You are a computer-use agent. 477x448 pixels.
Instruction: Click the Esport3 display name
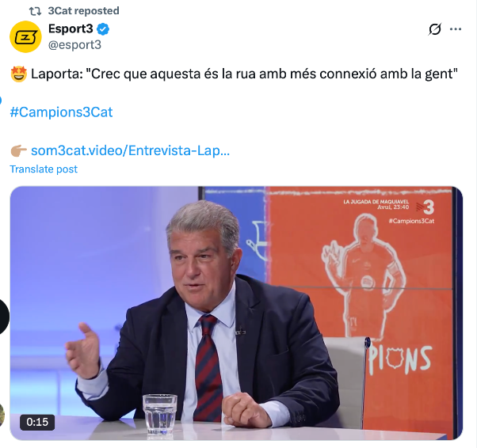coord(71,28)
